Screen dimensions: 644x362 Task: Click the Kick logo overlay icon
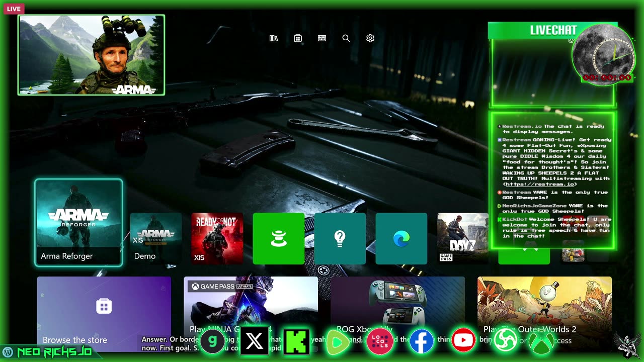296,341
